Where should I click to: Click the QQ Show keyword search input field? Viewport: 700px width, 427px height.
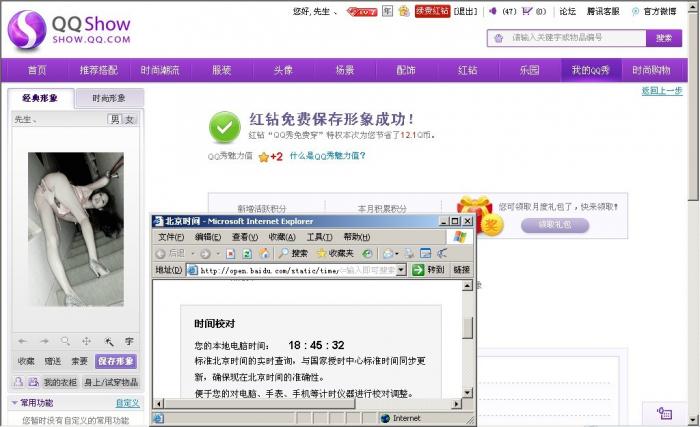tap(567, 38)
